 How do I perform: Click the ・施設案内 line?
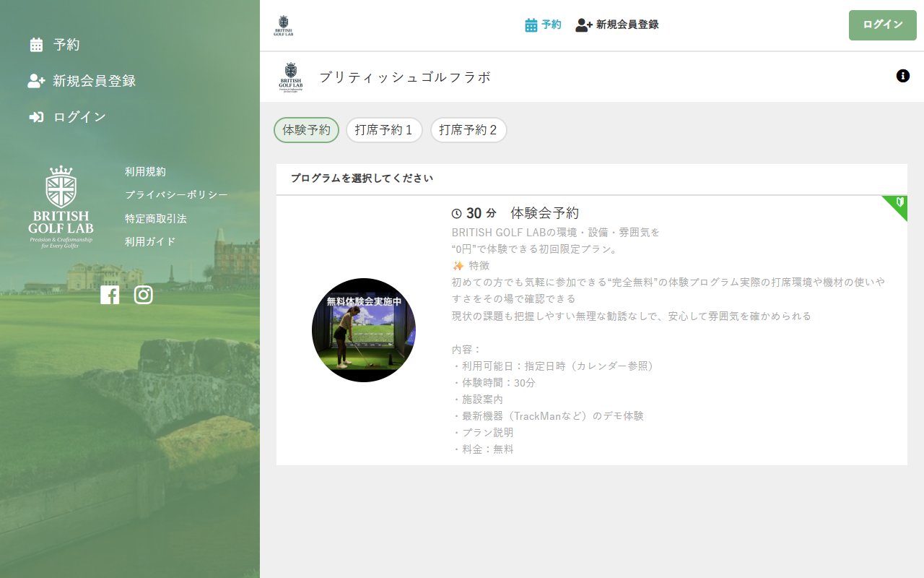click(478, 400)
